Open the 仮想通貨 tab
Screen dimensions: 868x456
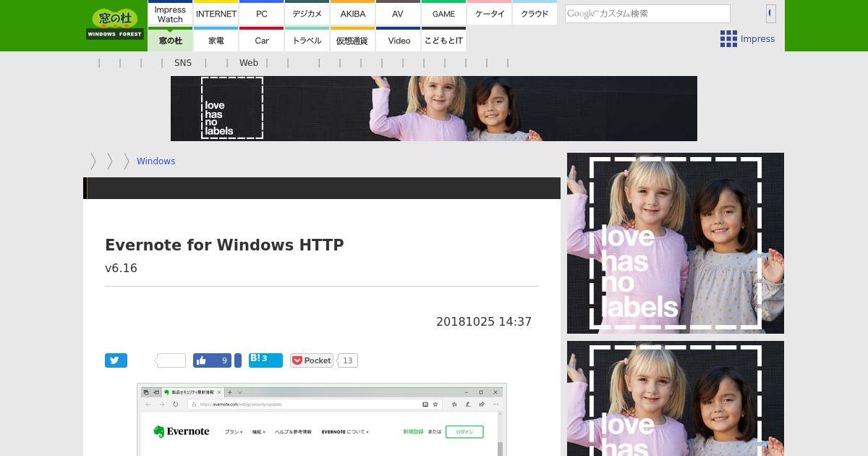353,40
